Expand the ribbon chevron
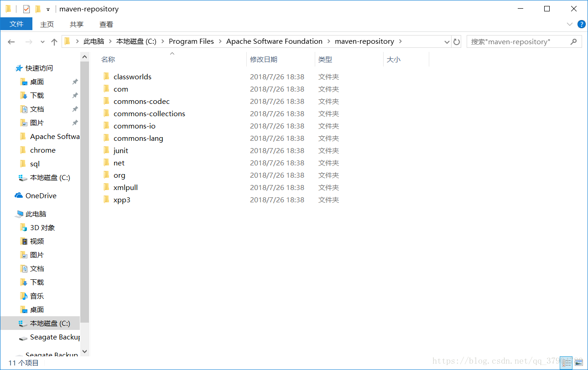This screenshot has height=370, width=588. (569, 24)
